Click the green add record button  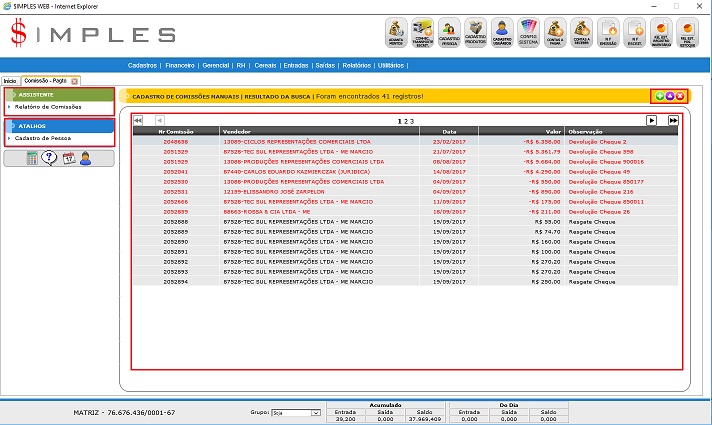click(659, 96)
